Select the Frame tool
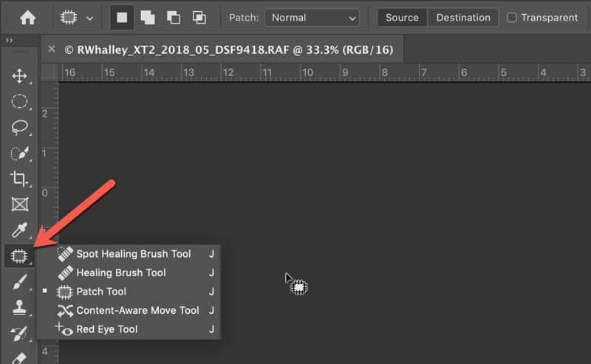Screen dimensions: 591x364 point(19,205)
